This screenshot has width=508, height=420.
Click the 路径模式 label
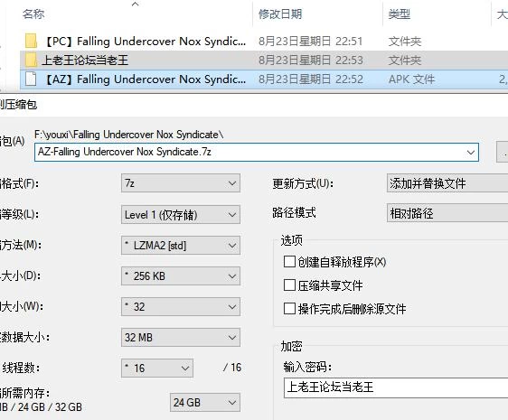coord(294,213)
